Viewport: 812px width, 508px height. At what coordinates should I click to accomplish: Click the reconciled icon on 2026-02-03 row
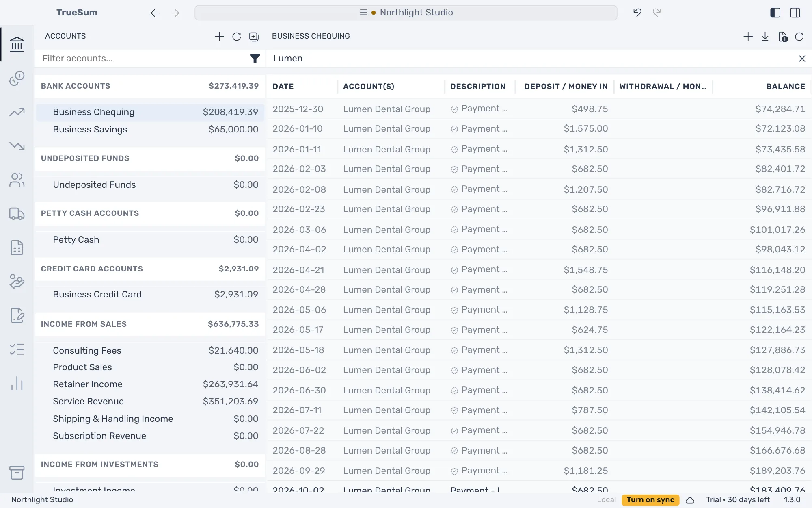click(x=455, y=169)
